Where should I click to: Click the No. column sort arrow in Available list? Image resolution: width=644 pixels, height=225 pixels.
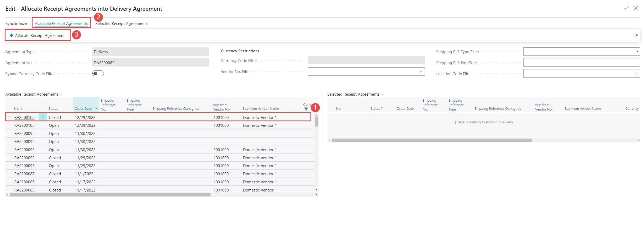click(21, 108)
